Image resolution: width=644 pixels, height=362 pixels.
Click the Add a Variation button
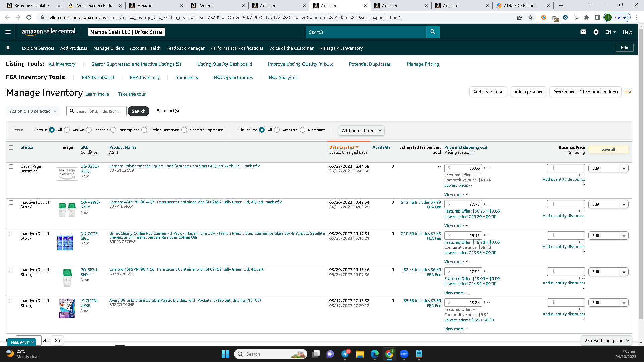488,92
